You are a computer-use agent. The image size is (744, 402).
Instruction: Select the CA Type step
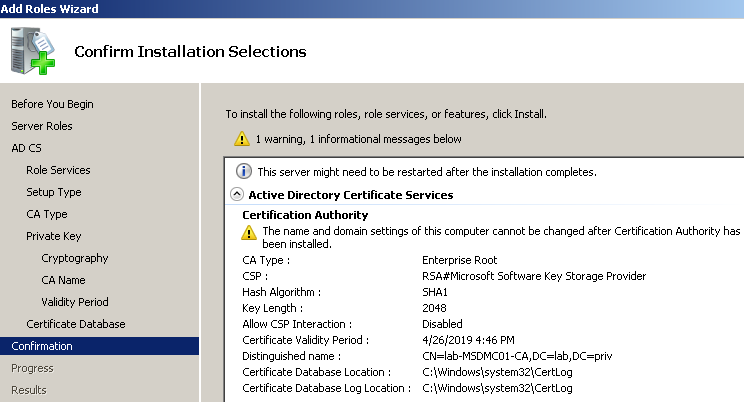pyautogui.click(x=47, y=214)
